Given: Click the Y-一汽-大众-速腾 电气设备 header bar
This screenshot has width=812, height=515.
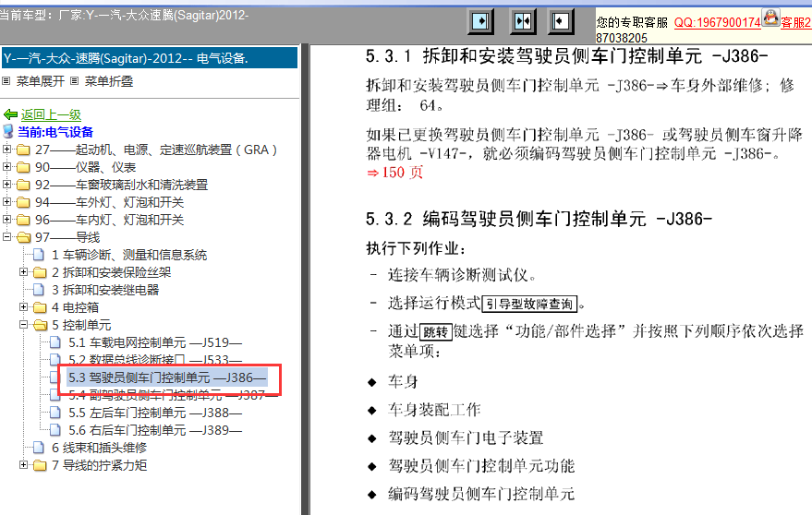Looking at the screenshot, I should tap(150, 58).
